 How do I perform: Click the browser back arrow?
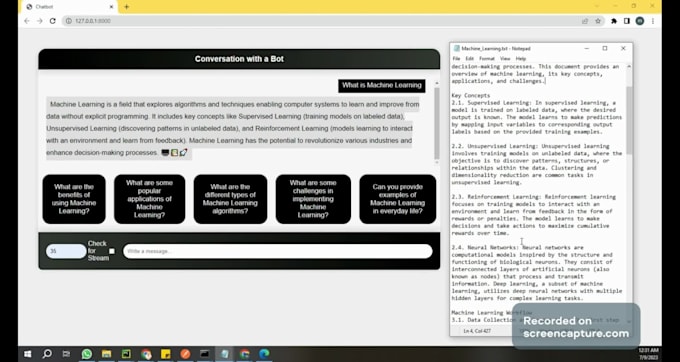27,21
